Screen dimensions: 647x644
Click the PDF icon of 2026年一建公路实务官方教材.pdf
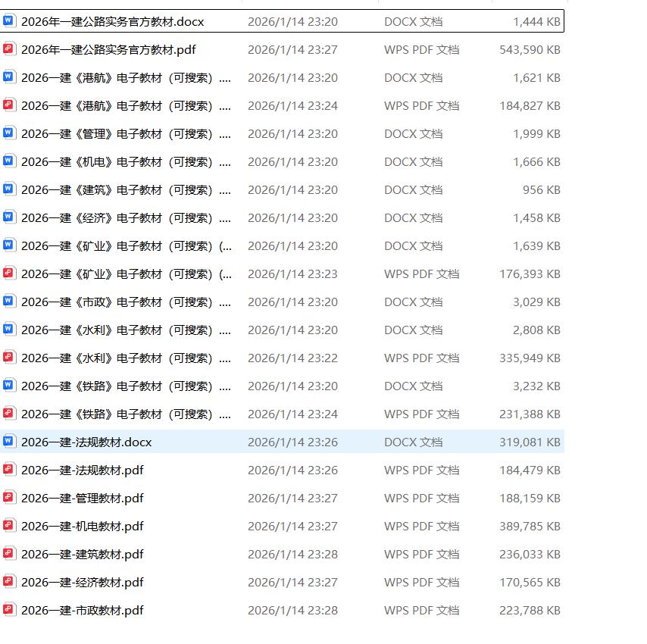point(9,50)
